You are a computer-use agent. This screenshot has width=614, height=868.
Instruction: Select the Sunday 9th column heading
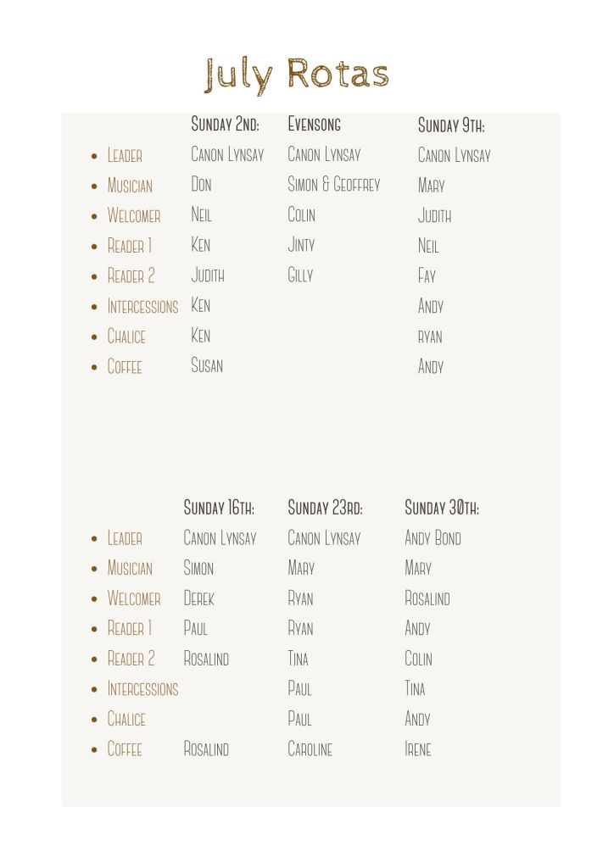pos(451,125)
